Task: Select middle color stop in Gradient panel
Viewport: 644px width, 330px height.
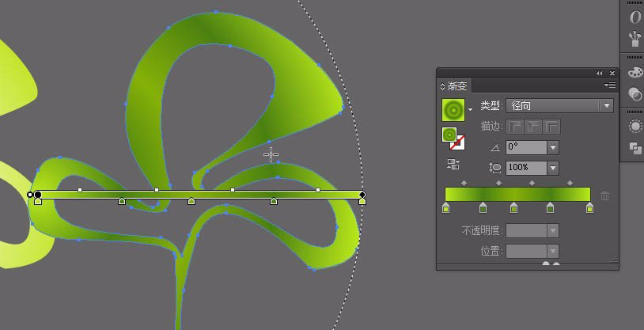Action: click(513, 208)
